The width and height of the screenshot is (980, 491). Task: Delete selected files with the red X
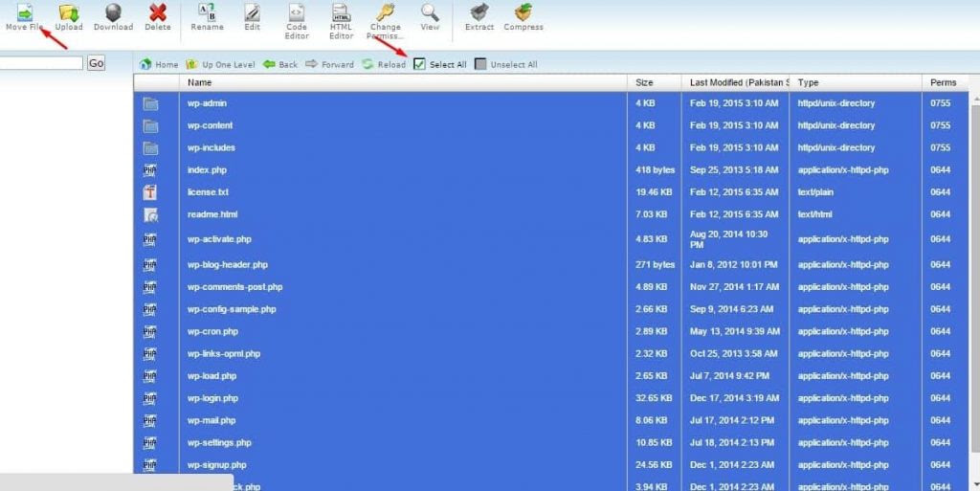click(158, 11)
